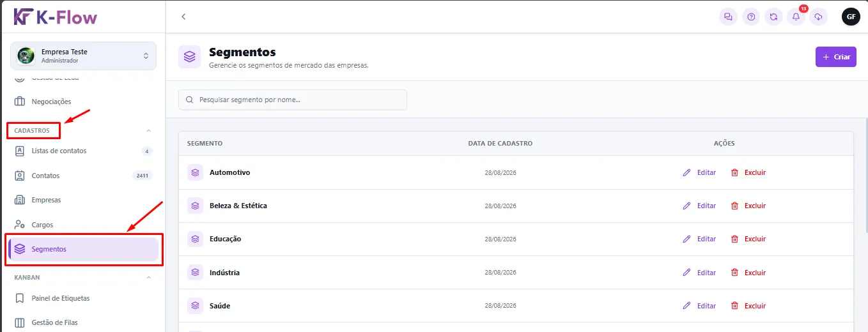Screen dimensions: 868x332
Task: Collapse the sidebar with the back chevron
Action: [183, 17]
